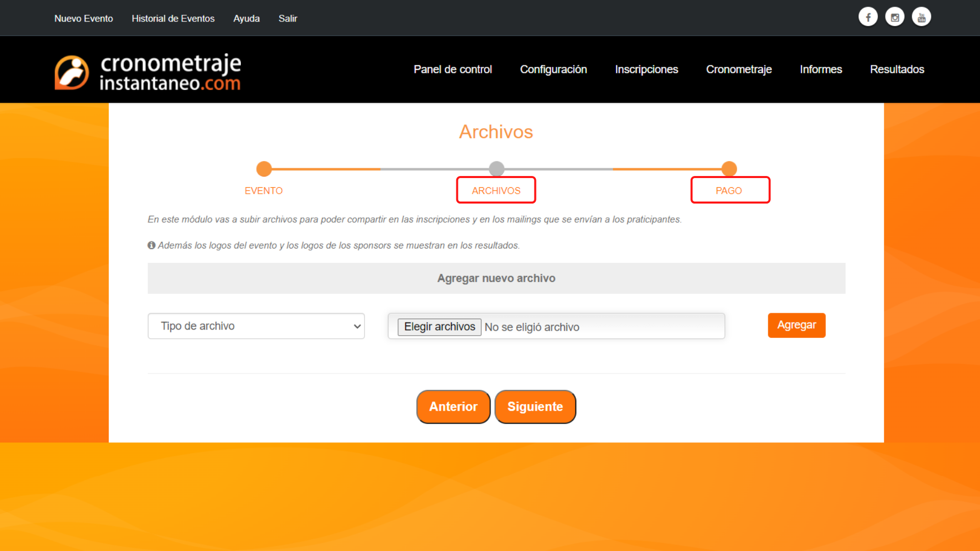980x551 pixels.
Task: Open the Ayuda menu item
Action: [247, 18]
